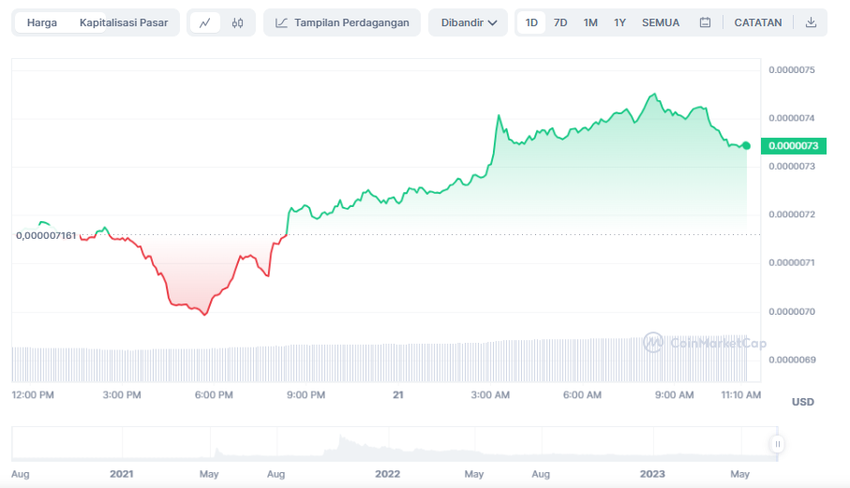Switch to candlestick chart view

coord(237,23)
